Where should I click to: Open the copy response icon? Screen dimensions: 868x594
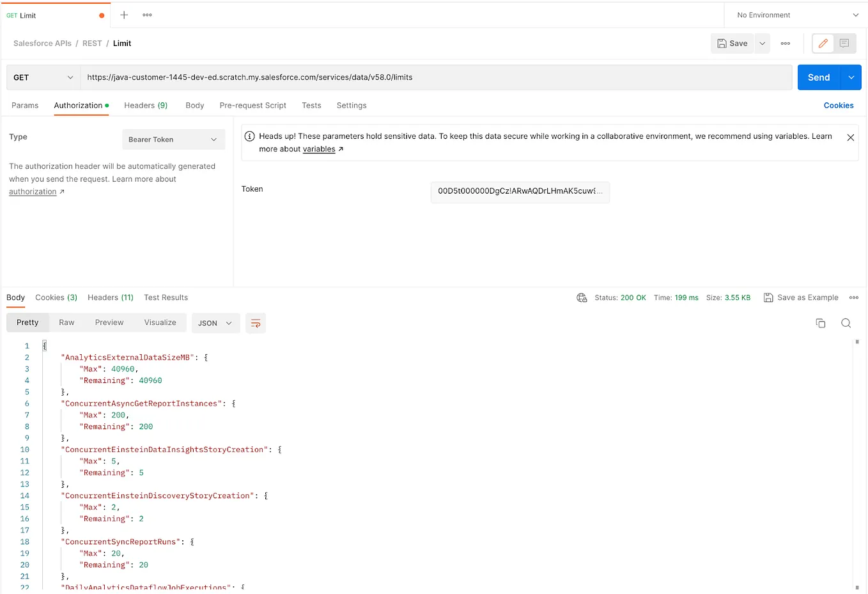pyautogui.click(x=821, y=324)
